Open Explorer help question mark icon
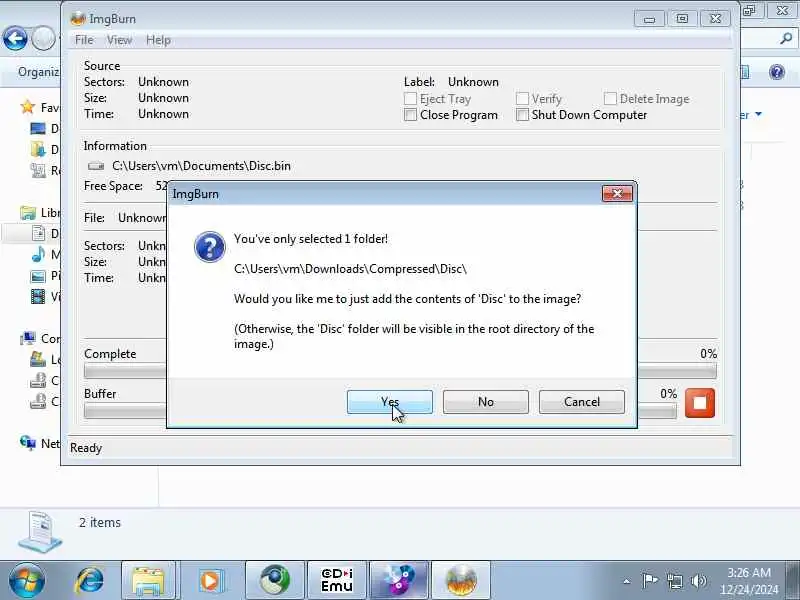The image size is (800, 600). pyautogui.click(x=777, y=72)
